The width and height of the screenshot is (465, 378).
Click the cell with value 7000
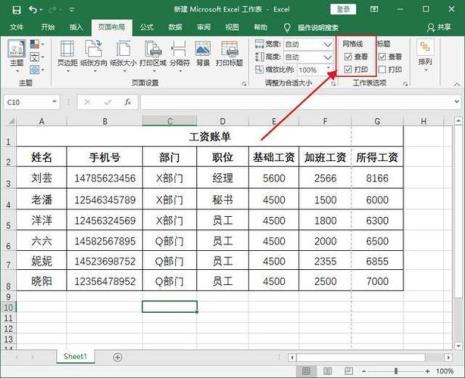[x=377, y=281]
